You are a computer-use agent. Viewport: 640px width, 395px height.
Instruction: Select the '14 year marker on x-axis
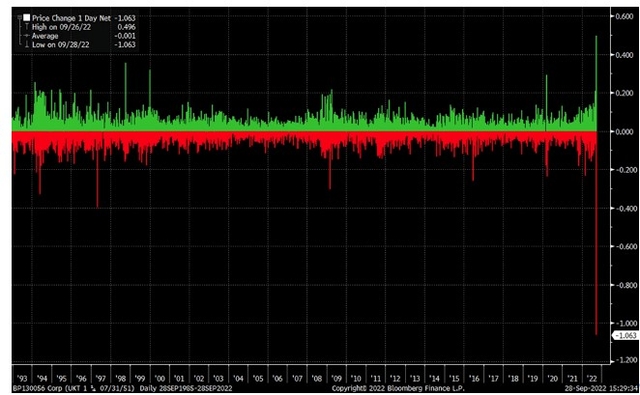point(434,378)
